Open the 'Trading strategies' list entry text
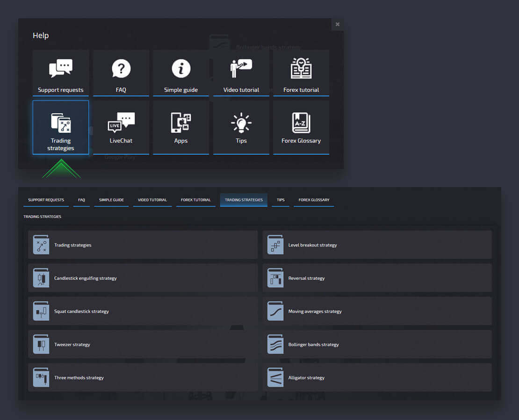 tap(73, 245)
